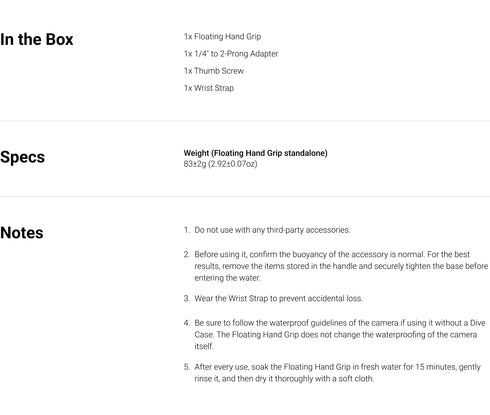Image resolution: width=490 pixels, height=415 pixels.
Task: Click the number 2 list marker in Notes
Action: [x=187, y=254]
